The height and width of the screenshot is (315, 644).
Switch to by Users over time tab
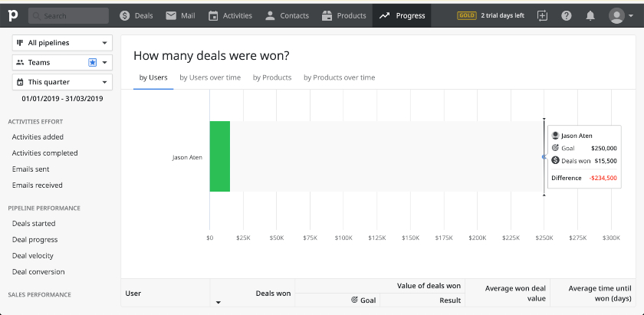pos(210,77)
